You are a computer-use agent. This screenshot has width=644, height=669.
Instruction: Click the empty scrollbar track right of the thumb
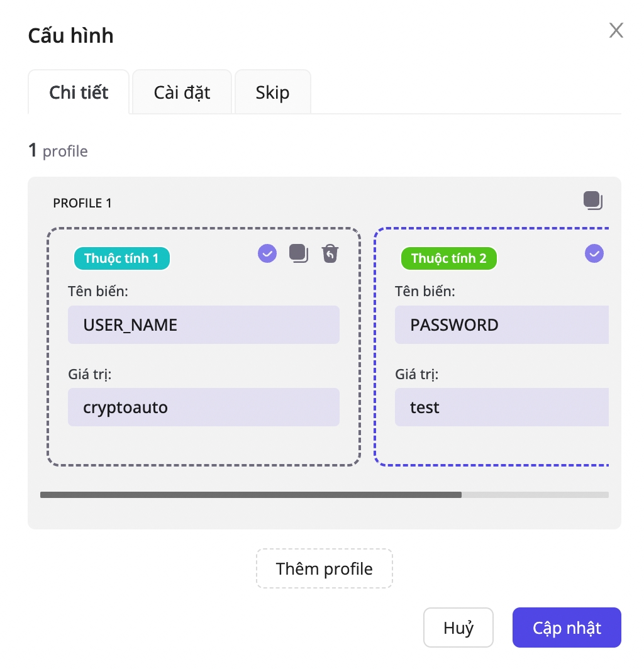point(535,495)
